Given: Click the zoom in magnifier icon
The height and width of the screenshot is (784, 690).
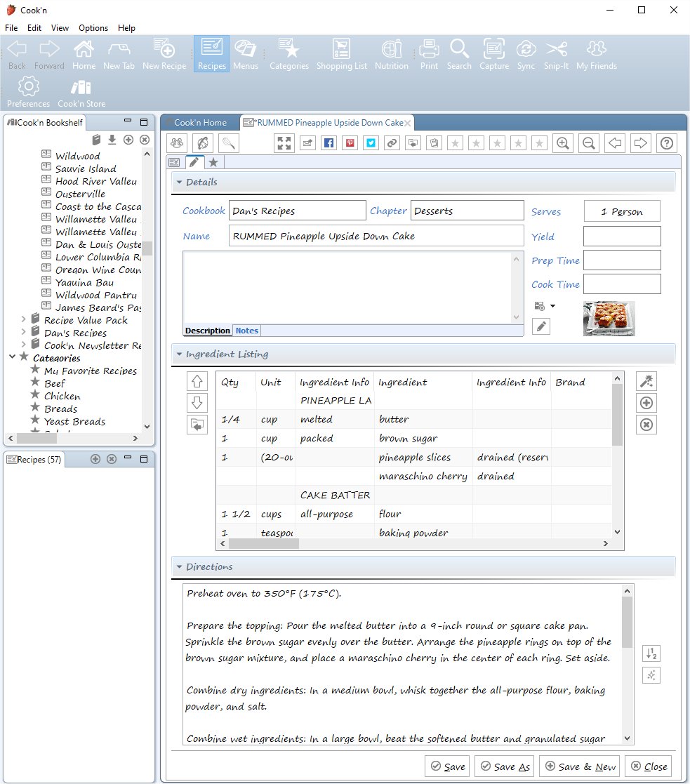Looking at the screenshot, I should pyautogui.click(x=562, y=143).
